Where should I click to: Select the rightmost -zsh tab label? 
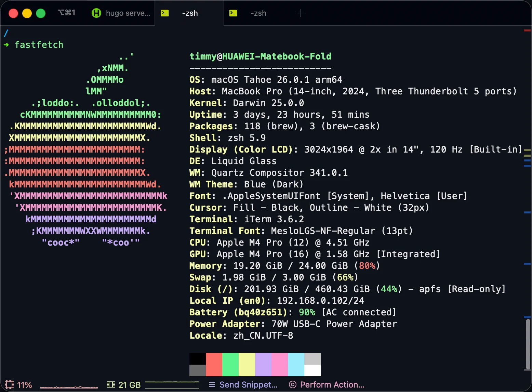pos(258,13)
